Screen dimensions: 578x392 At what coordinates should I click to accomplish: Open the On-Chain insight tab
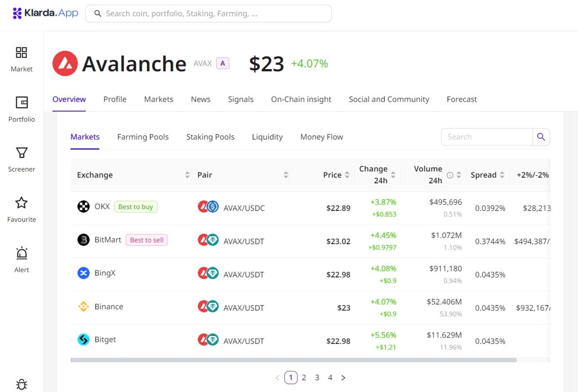301,99
